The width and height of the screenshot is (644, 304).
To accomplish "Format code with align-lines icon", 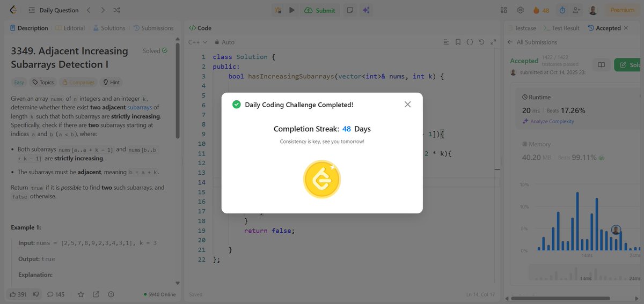I will pos(446,42).
